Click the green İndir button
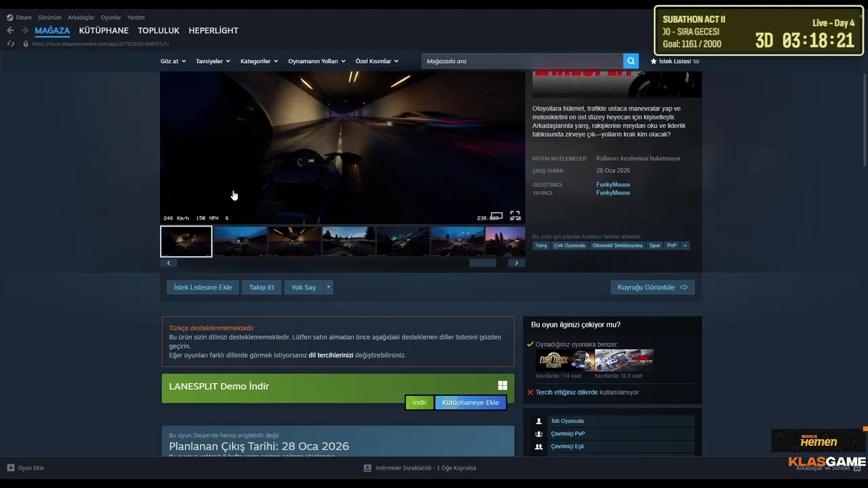 pos(420,403)
